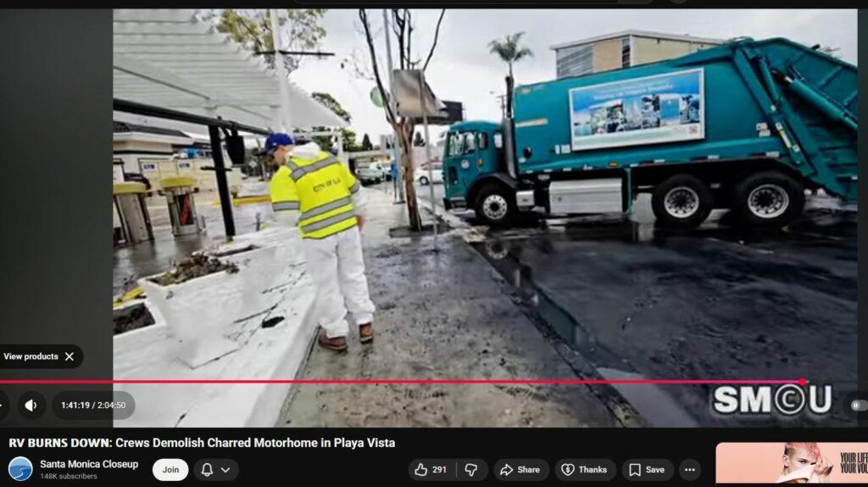Close the View products overlay
This screenshot has width=868, height=487.
[70, 356]
